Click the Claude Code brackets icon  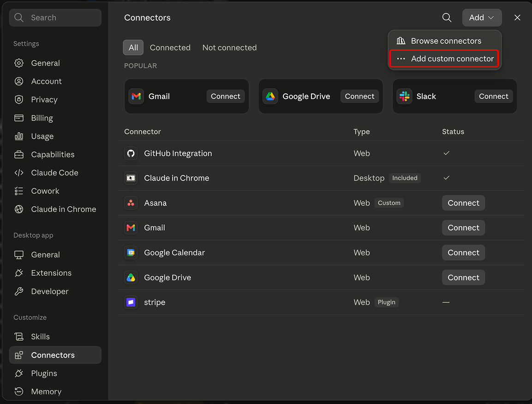[x=19, y=173]
